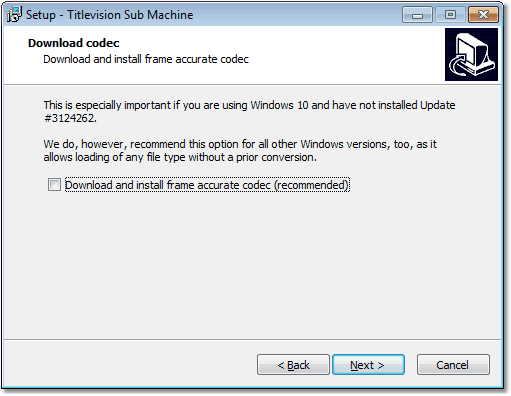The height and width of the screenshot is (396, 511).
Task: Click the setup installer icon in title bar
Action: point(14,14)
